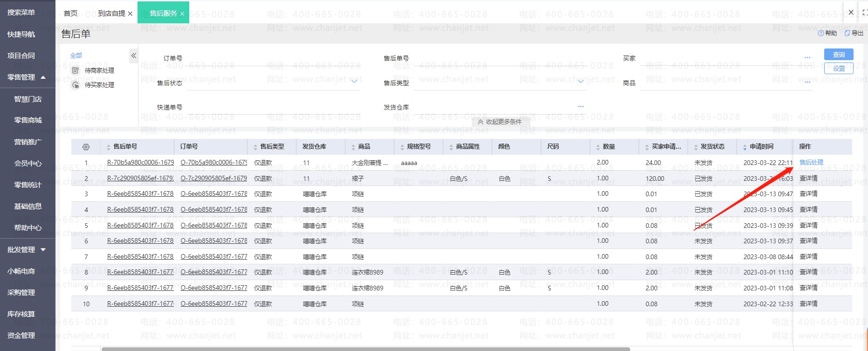Open the 商品 filter lookup ellipsis icon
Image resolution: width=868 pixels, height=351 pixels.
pos(807,83)
